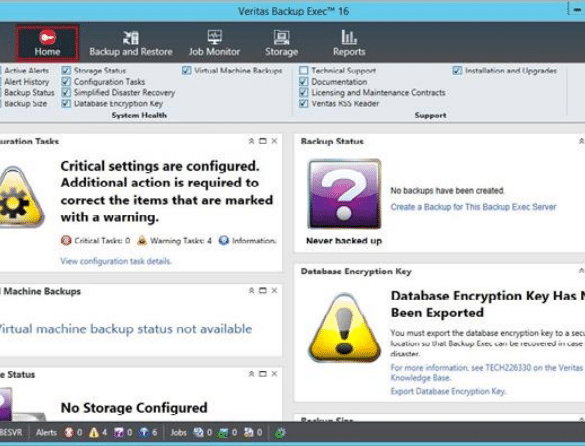585x446 pixels.
Task: Click Create a Backup for This Backup Exec Server
Action: (x=473, y=207)
